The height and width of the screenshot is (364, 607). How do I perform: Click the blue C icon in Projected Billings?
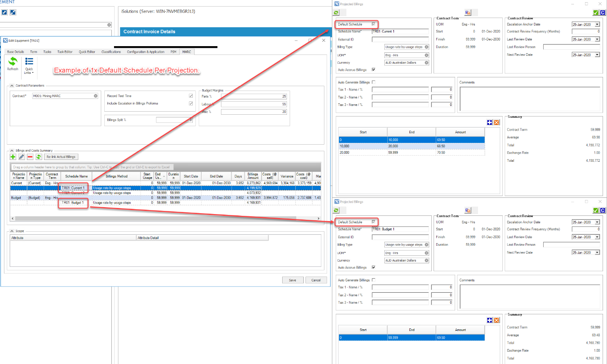pos(603,12)
